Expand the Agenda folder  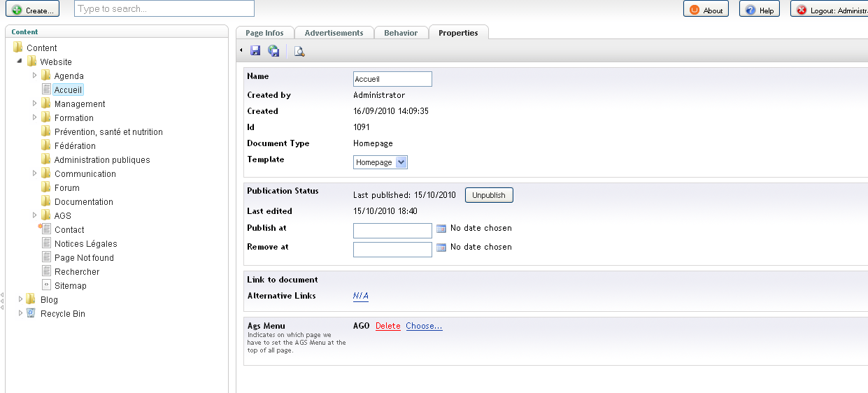pyautogui.click(x=35, y=76)
